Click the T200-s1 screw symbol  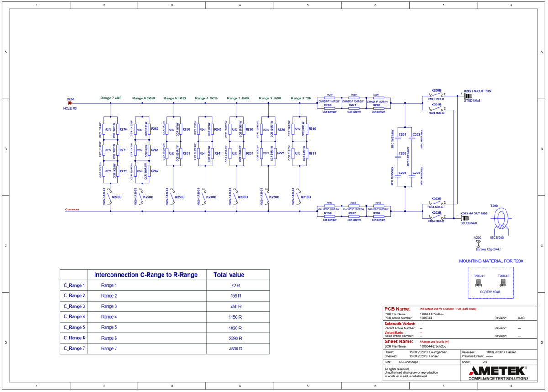(479, 283)
